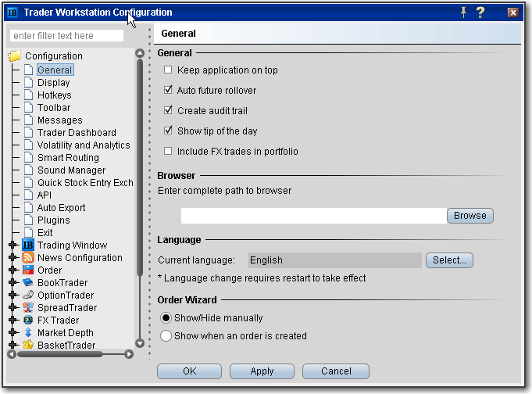
Task: Select Show/Hide manually radio option
Action: pos(166,318)
